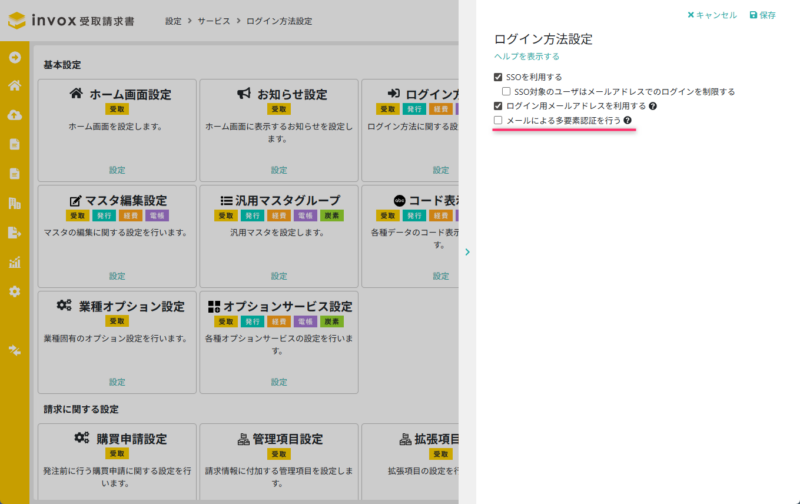800x504 pixels.
Task: Click 設定 link in 汎用マスタグループ card
Action: tap(279, 276)
